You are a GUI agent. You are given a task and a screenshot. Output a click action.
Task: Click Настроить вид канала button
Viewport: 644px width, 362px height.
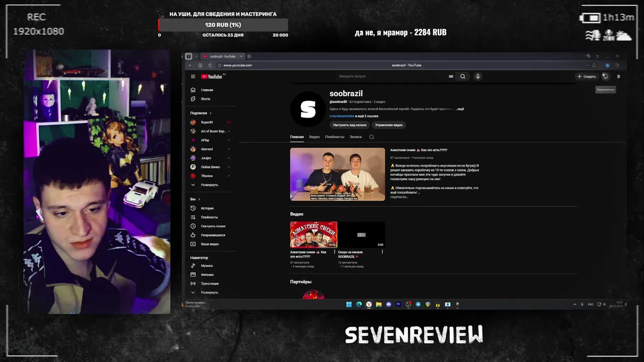click(x=350, y=125)
